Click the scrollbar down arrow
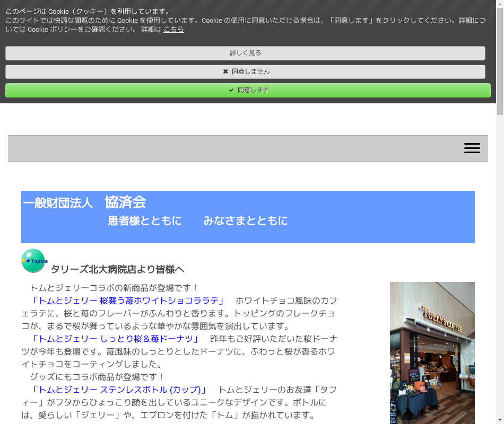The image size is (504, 424). pyautogui.click(x=500, y=420)
